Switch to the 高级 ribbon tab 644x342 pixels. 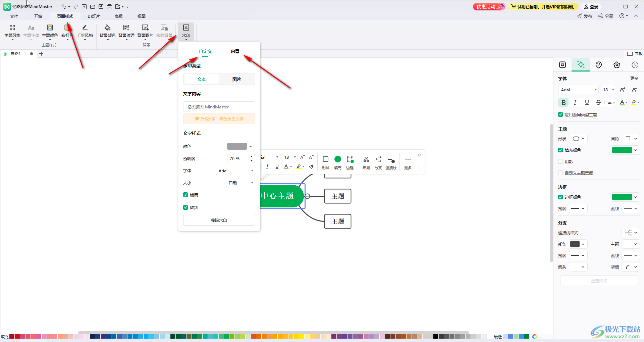coord(119,16)
